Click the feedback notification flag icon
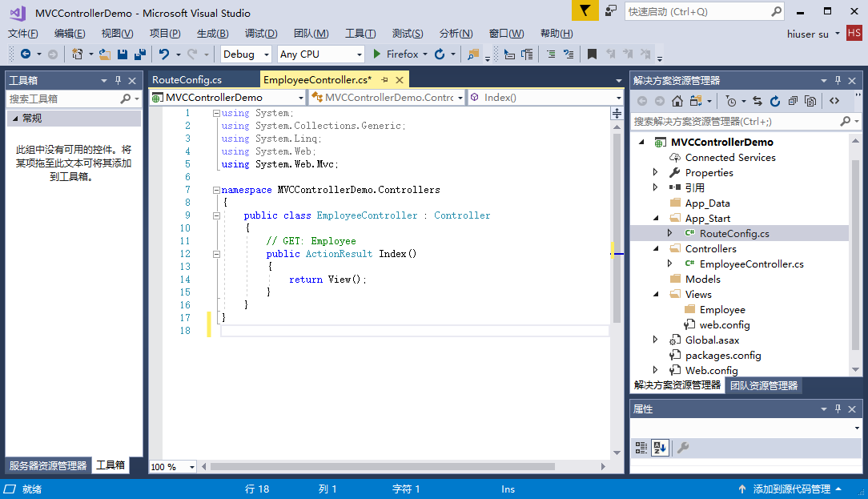868x499 pixels. coord(585,10)
